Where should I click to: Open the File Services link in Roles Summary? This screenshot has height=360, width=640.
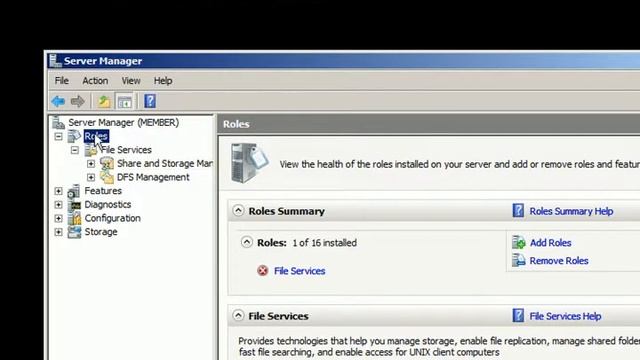(300, 271)
